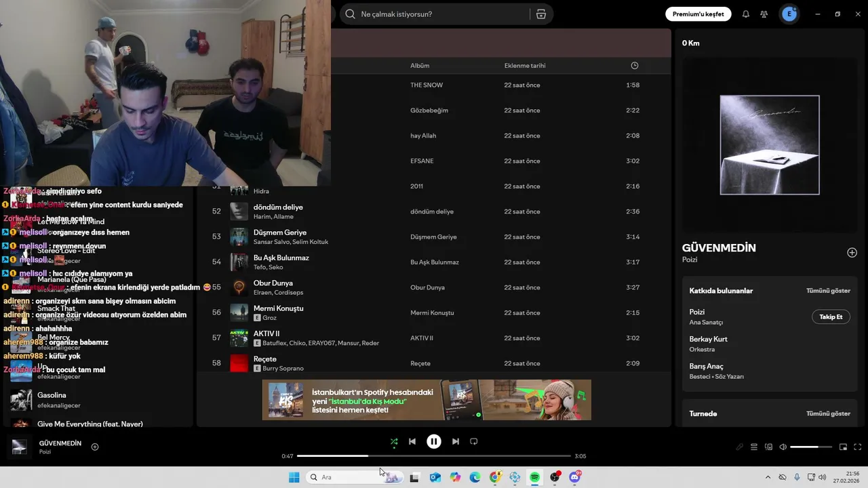Open album link 'hay Allah'
The height and width of the screenshot is (488, 868).
(x=423, y=136)
